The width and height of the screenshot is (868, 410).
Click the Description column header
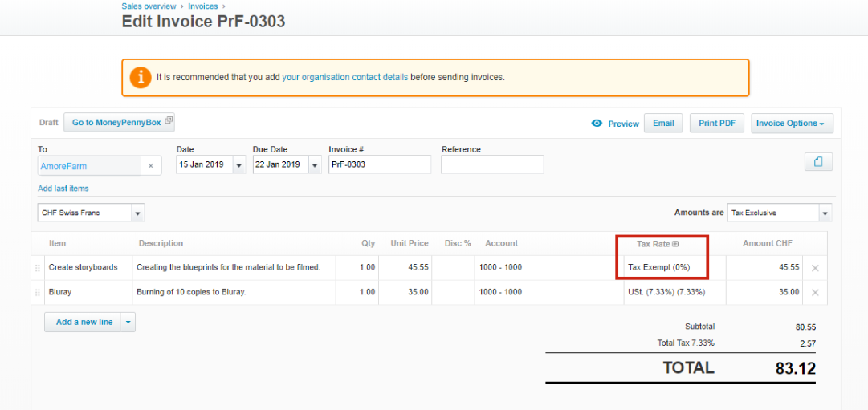(x=161, y=243)
